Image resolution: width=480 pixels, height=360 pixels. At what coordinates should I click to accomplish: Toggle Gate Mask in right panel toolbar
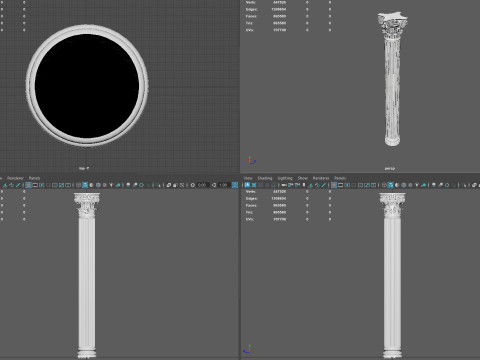tap(354, 185)
